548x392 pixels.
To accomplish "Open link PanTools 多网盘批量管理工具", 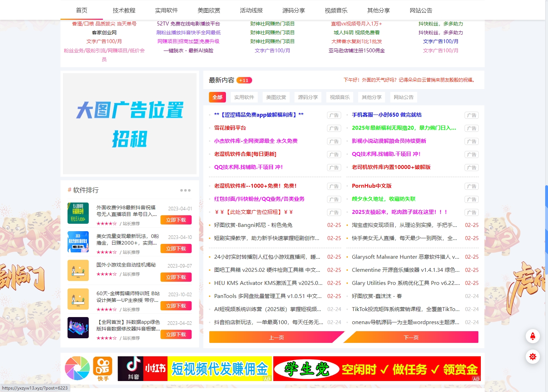I will 268,296.
